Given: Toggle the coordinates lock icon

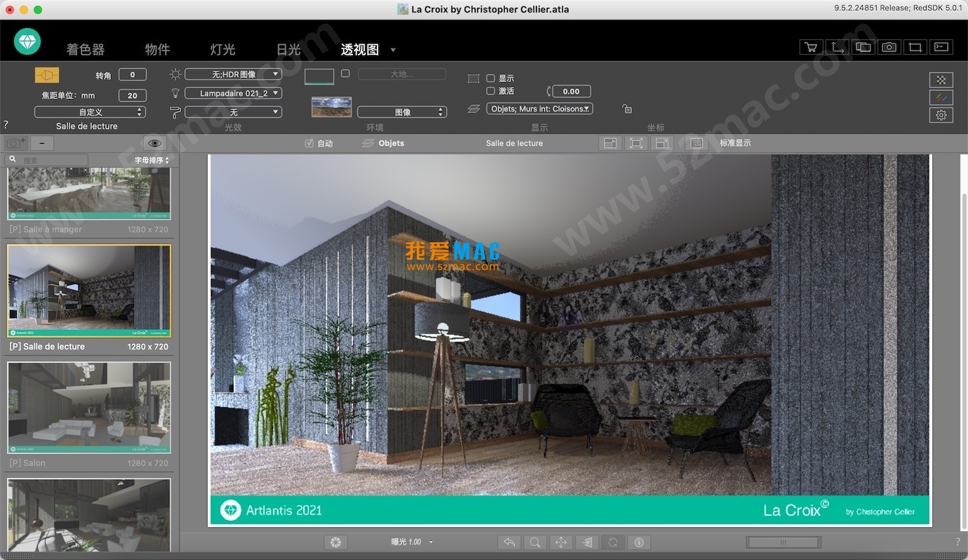Looking at the screenshot, I should 627,109.
